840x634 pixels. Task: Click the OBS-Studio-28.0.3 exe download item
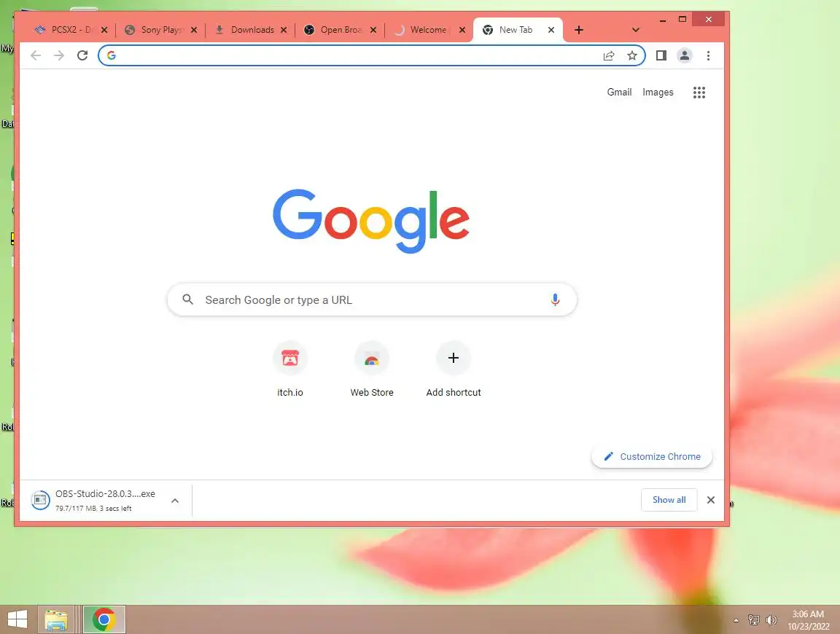point(104,500)
